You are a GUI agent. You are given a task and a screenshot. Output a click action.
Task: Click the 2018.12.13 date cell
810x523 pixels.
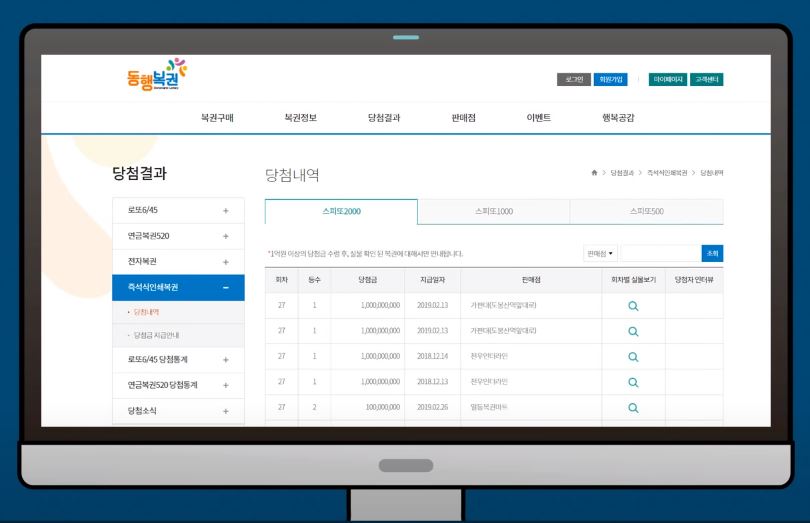pos(432,381)
